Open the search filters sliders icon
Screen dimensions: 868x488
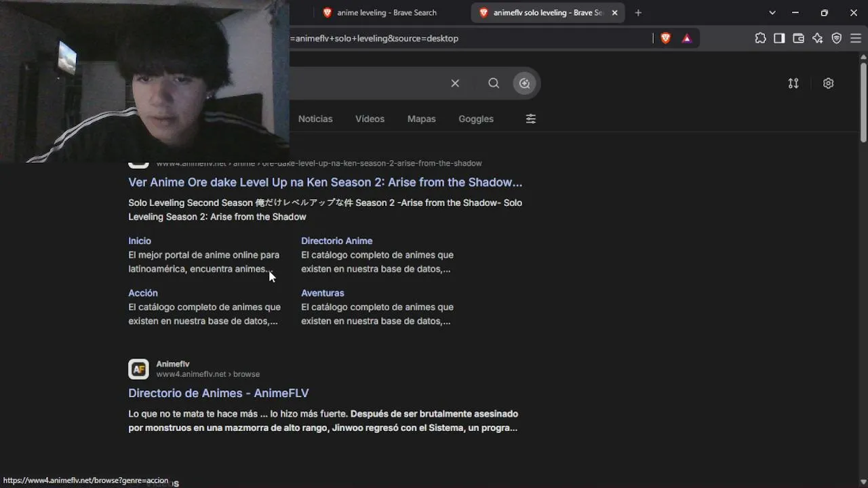[x=531, y=119]
